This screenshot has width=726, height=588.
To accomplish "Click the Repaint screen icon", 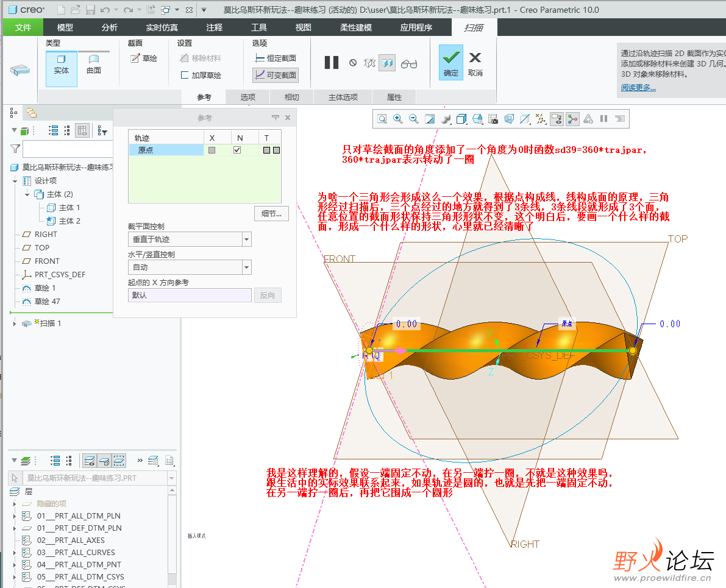I will tap(430, 119).
